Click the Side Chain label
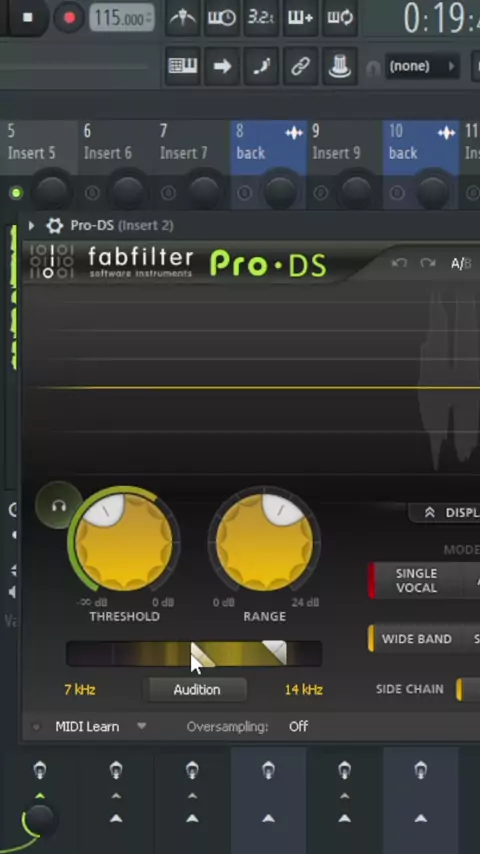The image size is (480, 854). 410,690
